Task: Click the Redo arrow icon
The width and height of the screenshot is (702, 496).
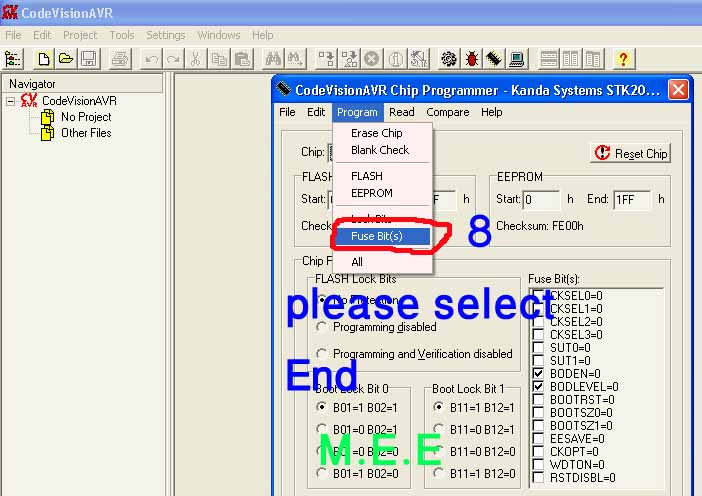Action: (174, 59)
